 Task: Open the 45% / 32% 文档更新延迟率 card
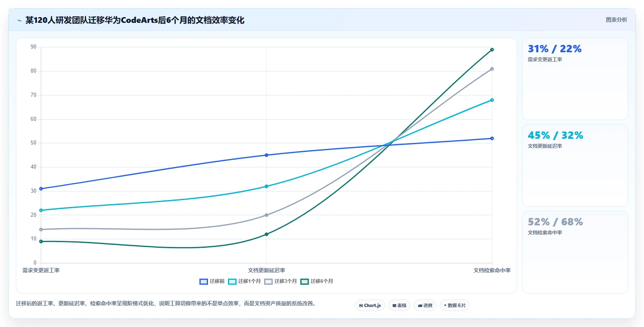(575, 165)
